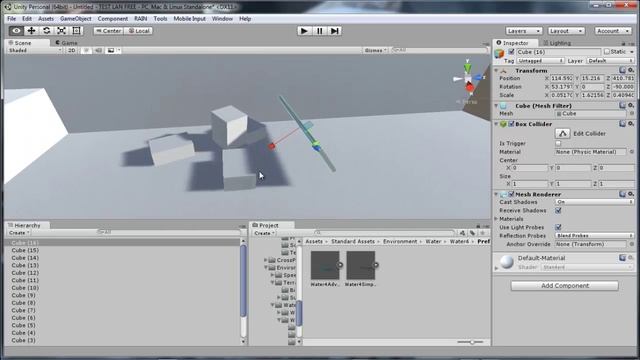Click search by label icon in Project
This screenshot has width=640, height=360.
click(472, 233)
